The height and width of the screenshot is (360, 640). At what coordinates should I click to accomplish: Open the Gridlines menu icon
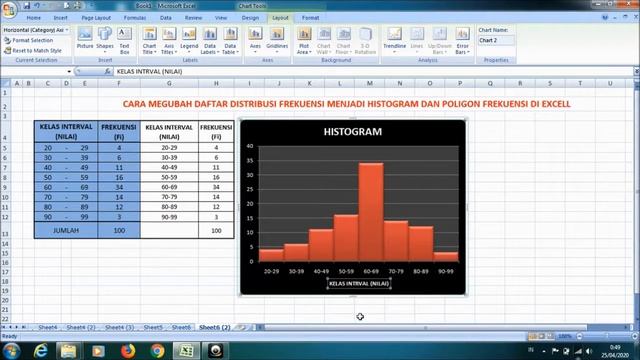pyautogui.click(x=277, y=40)
